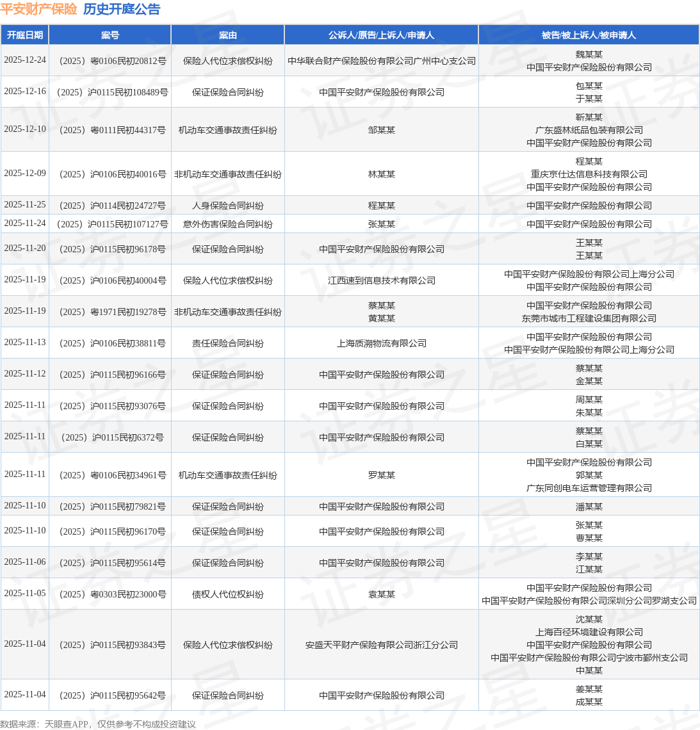Click the date 2025-12-10

pos(25,129)
